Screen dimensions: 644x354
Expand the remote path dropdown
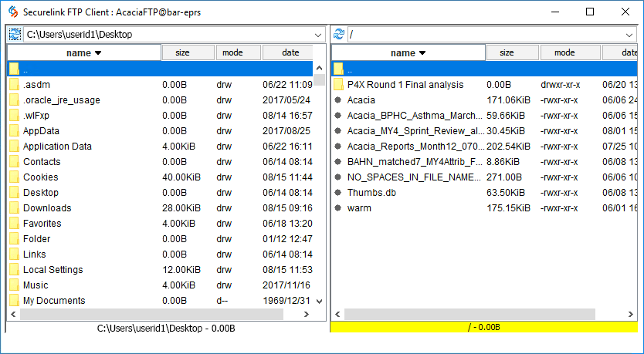(x=629, y=35)
